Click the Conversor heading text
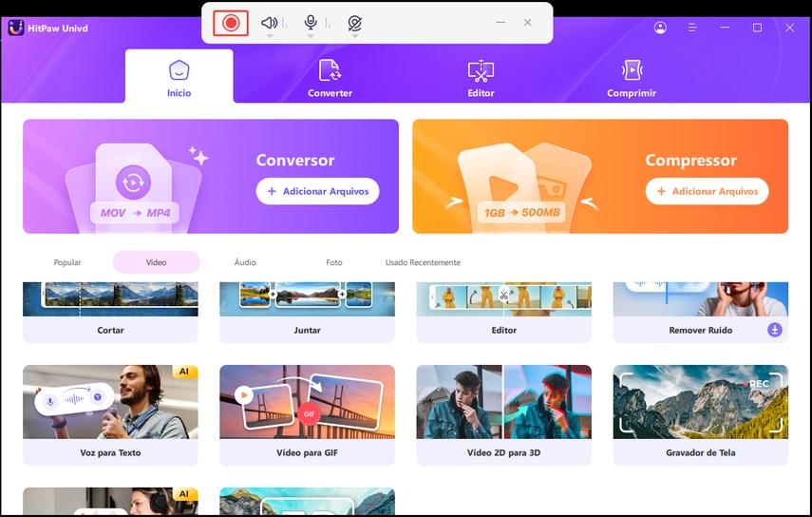This screenshot has height=517, width=812. 295,160
